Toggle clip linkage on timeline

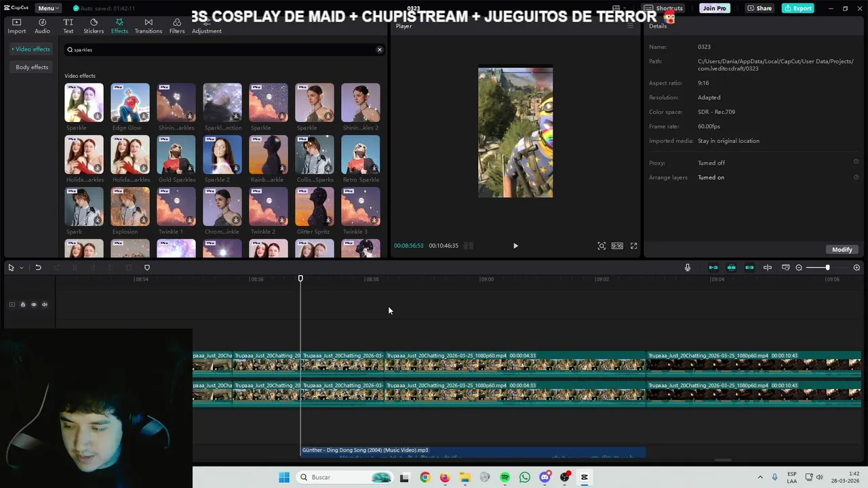[x=749, y=268]
